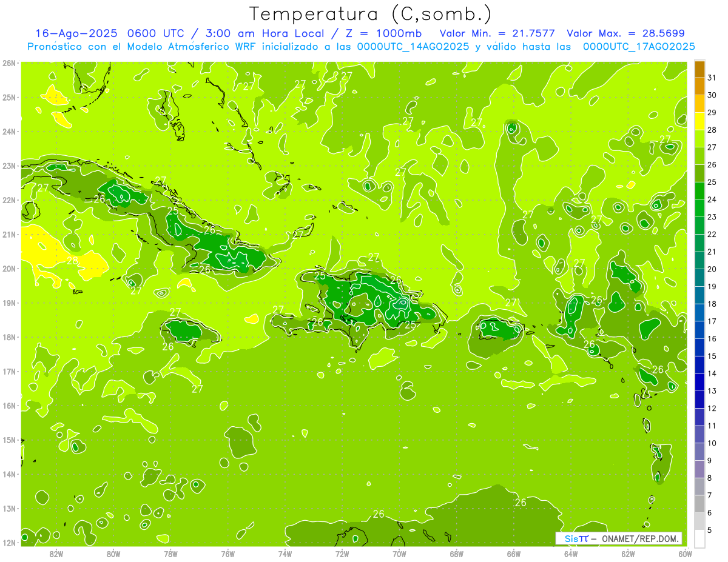
Task: Click the 62W longitude axis label
Action: (628, 554)
